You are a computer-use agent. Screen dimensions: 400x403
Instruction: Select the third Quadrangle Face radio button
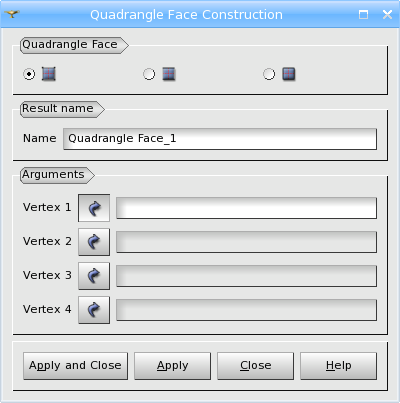click(x=269, y=74)
